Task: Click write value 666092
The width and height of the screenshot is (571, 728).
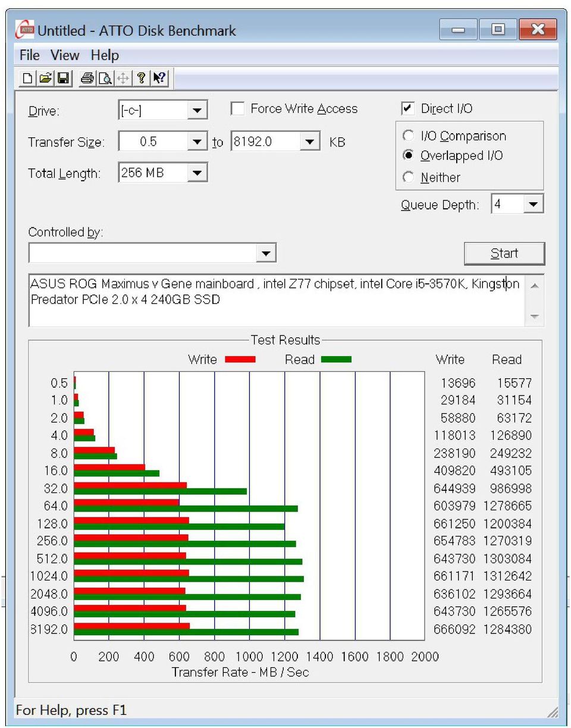Action: (x=454, y=629)
